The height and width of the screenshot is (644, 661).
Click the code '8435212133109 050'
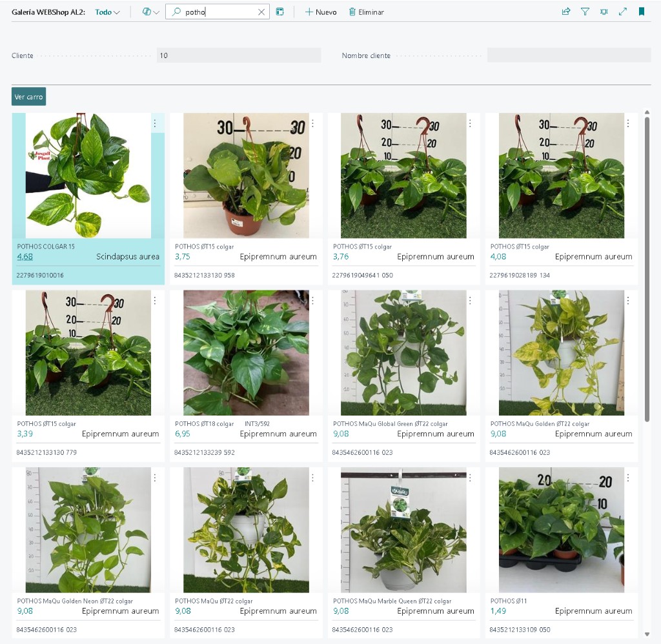point(520,629)
